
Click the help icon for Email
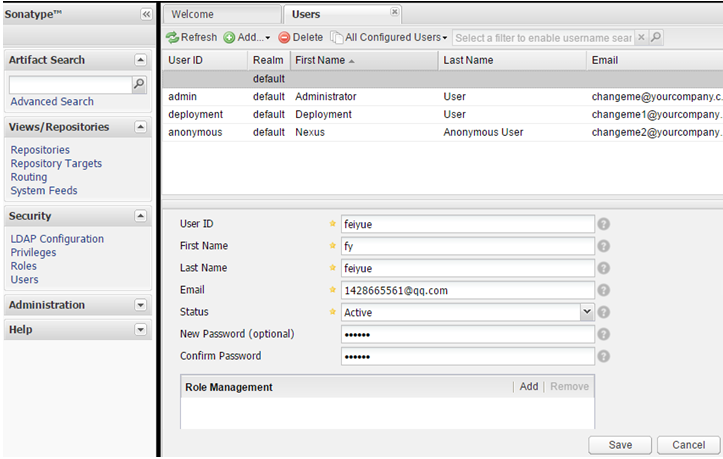pyautogui.click(x=604, y=290)
